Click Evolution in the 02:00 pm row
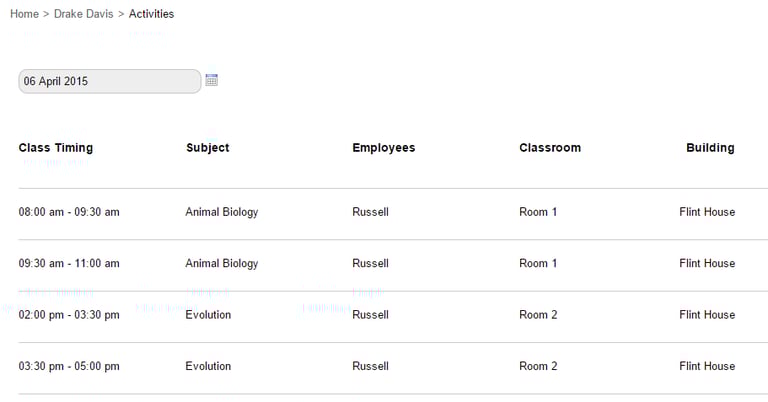This screenshot has height=402, width=768. tap(208, 315)
